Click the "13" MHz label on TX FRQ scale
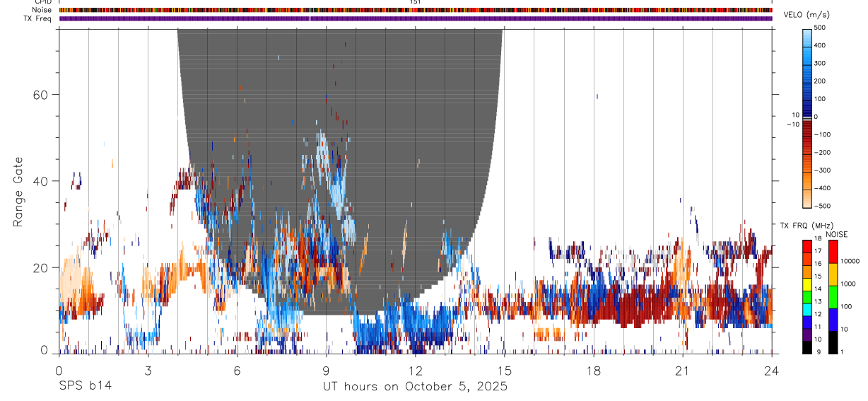 pos(818,302)
